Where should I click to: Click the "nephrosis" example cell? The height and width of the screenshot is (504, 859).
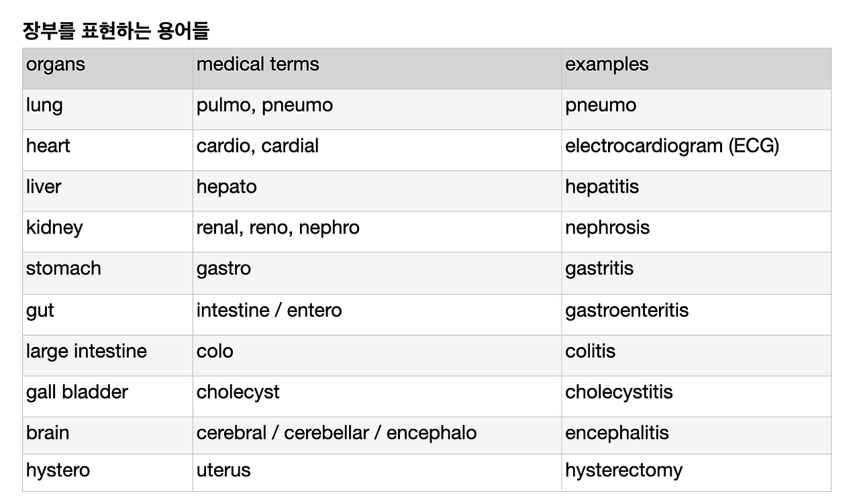coord(607,228)
